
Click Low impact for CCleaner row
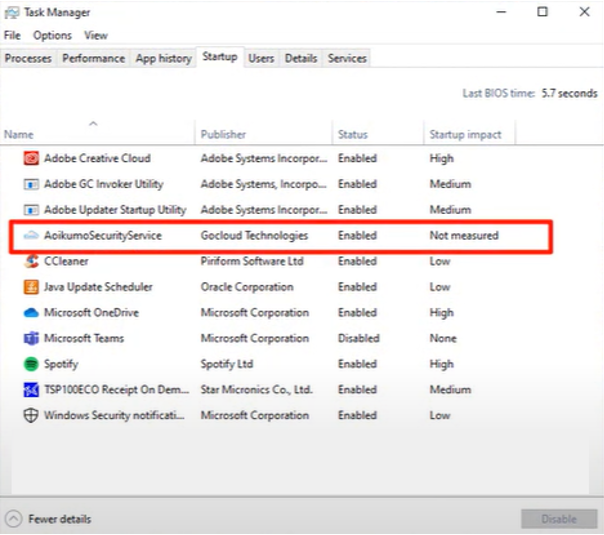click(440, 261)
